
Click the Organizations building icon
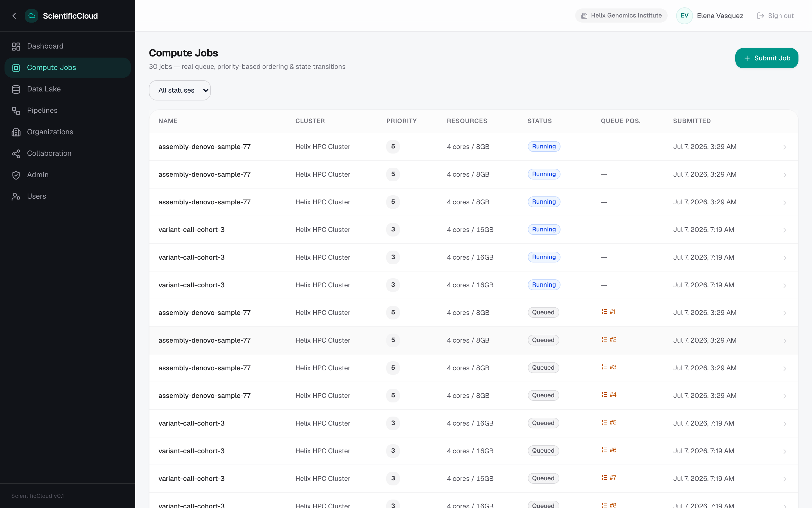pyautogui.click(x=16, y=132)
